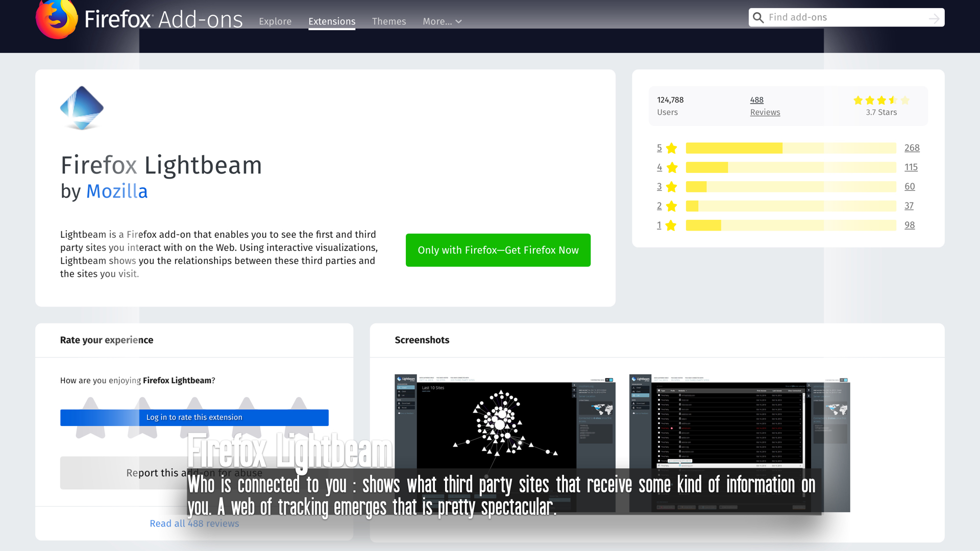Click the 1-star rating bar
The width and height of the screenshot is (980, 551).
pyautogui.click(x=791, y=226)
